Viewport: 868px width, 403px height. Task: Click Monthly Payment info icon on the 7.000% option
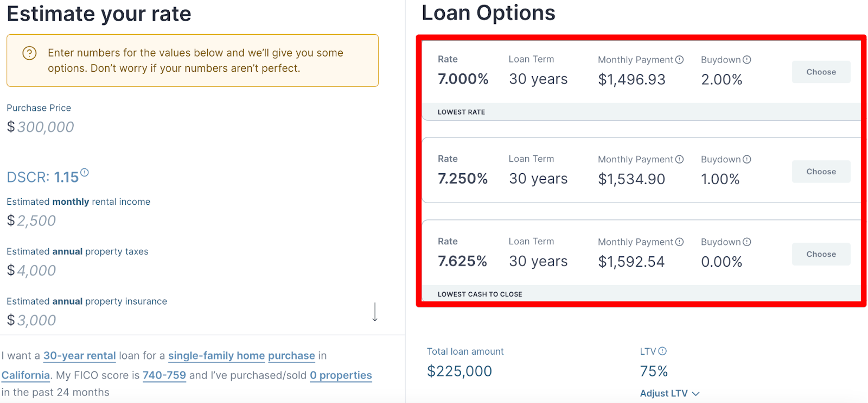click(x=680, y=60)
